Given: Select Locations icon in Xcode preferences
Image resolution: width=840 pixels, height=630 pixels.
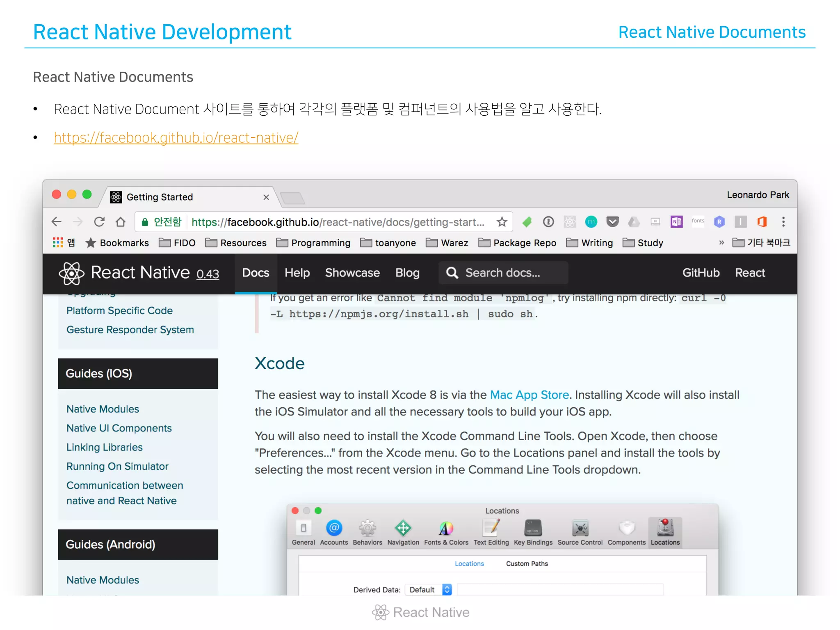Looking at the screenshot, I should (x=665, y=533).
